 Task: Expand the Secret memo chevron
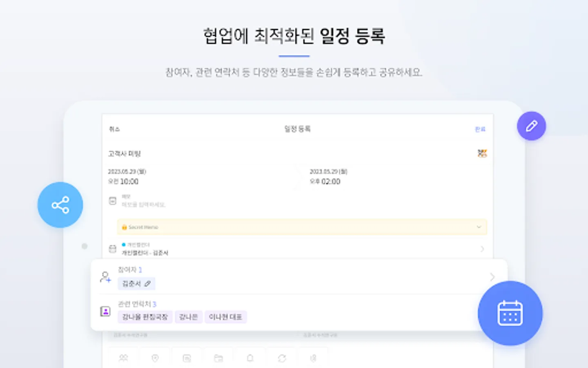pyautogui.click(x=479, y=227)
